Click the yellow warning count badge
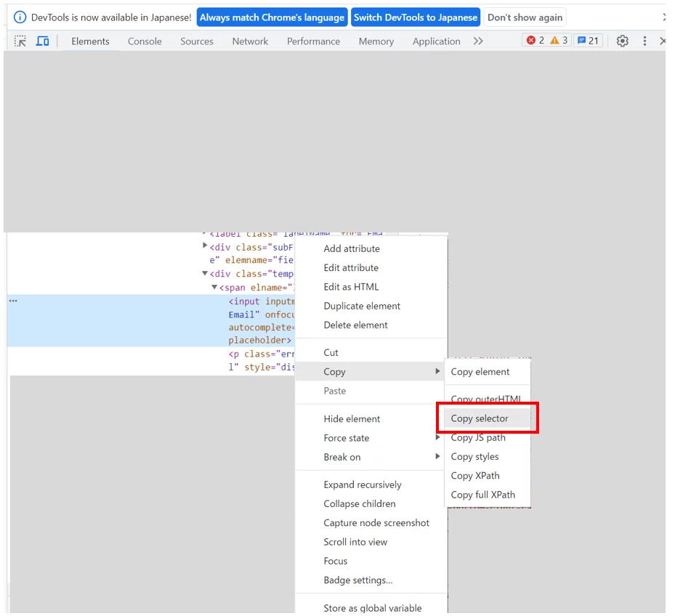This screenshot has width=675, height=616. click(559, 41)
